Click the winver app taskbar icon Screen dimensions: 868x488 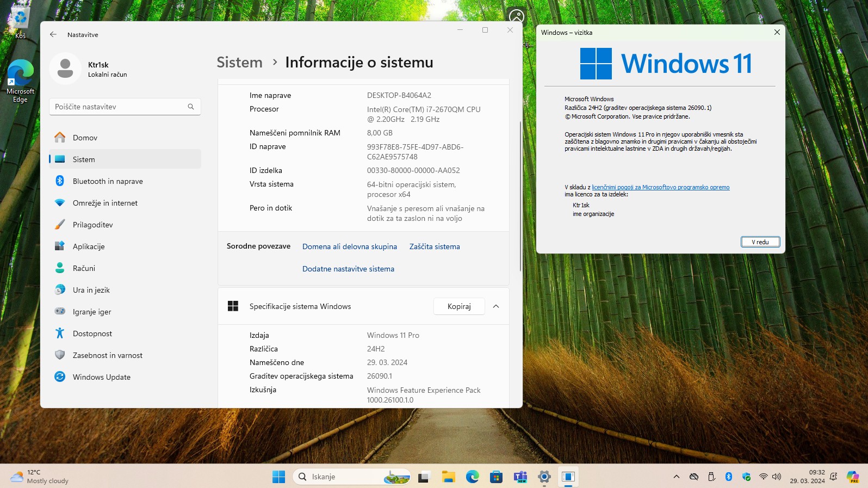(x=568, y=477)
